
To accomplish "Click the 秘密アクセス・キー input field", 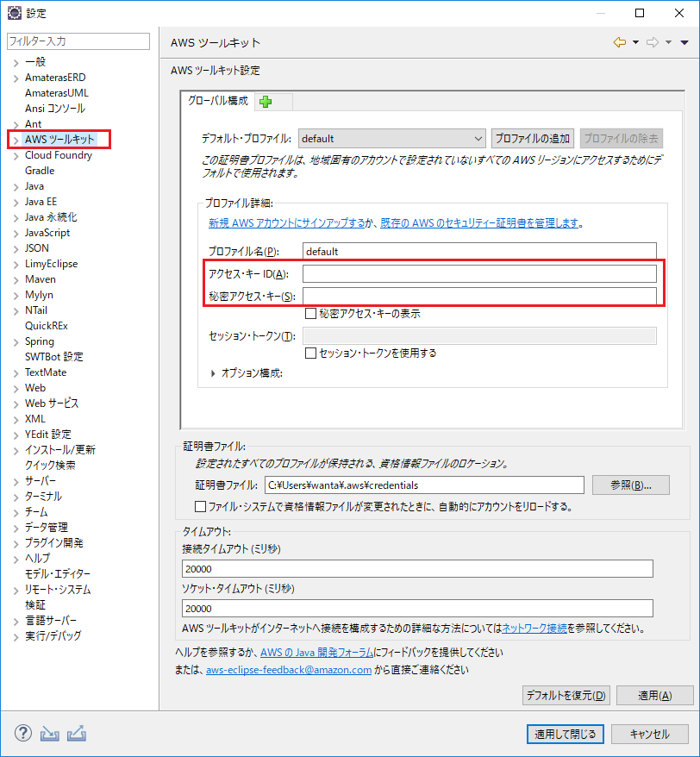I will (479, 296).
